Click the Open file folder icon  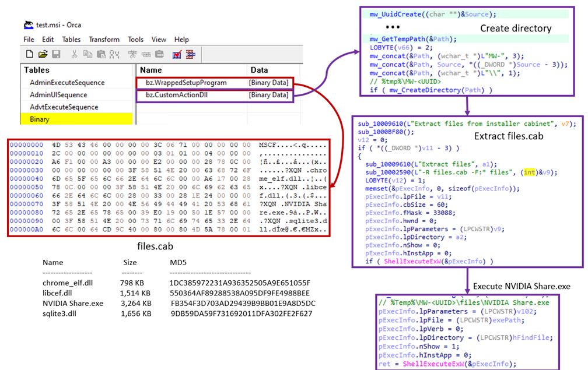pyautogui.click(x=43, y=54)
